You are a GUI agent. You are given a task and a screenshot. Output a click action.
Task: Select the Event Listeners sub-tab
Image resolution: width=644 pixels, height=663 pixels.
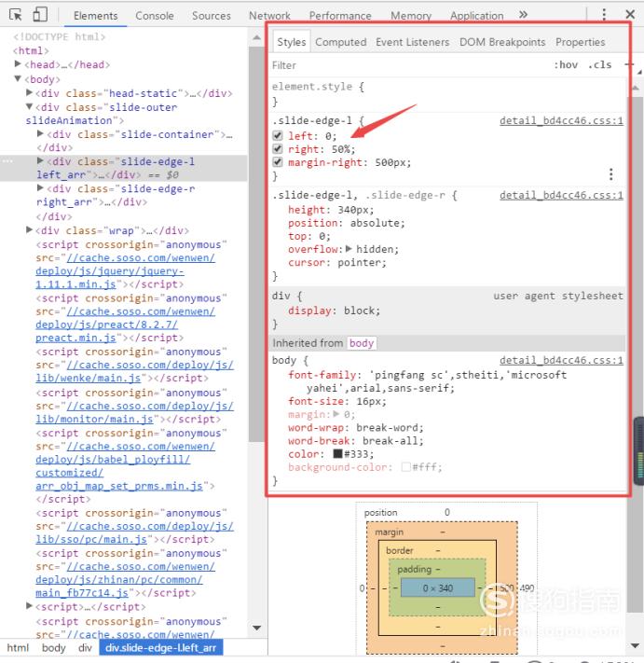click(413, 42)
